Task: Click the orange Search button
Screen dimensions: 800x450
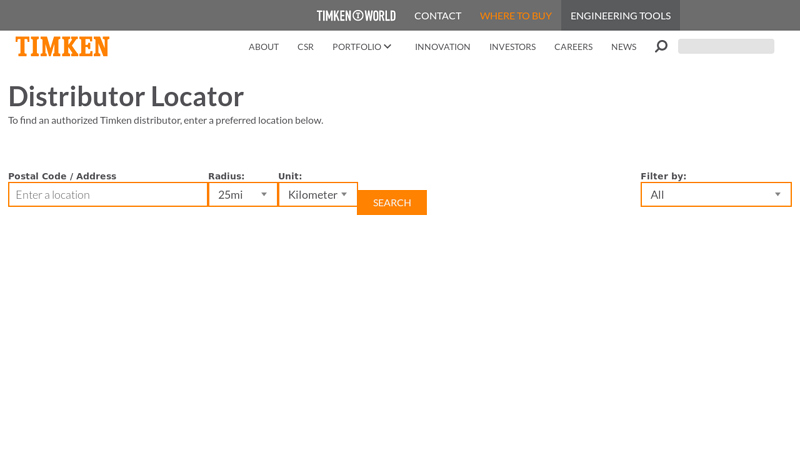Action: click(392, 203)
